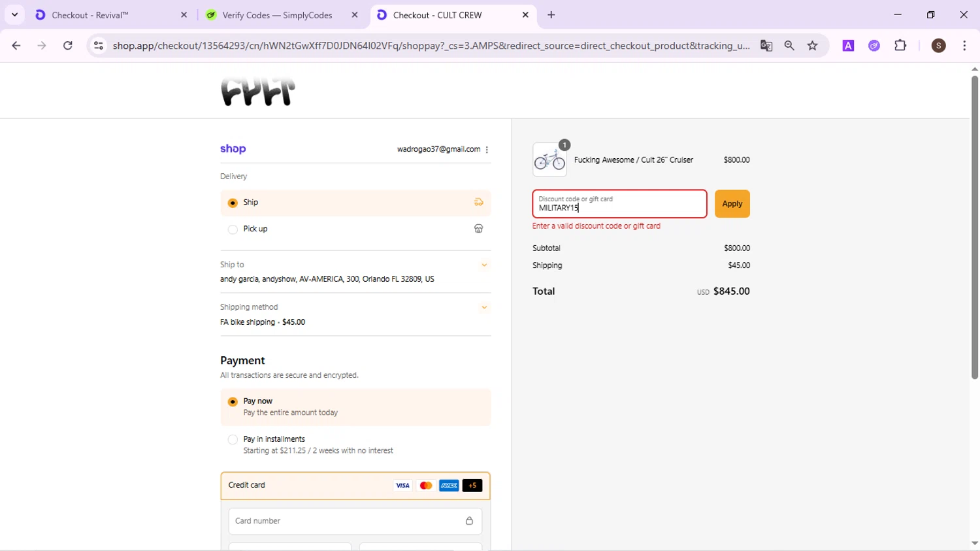This screenshot has height=551, width=980.
Task: Apply the discount code
Action: click(732, 204)
